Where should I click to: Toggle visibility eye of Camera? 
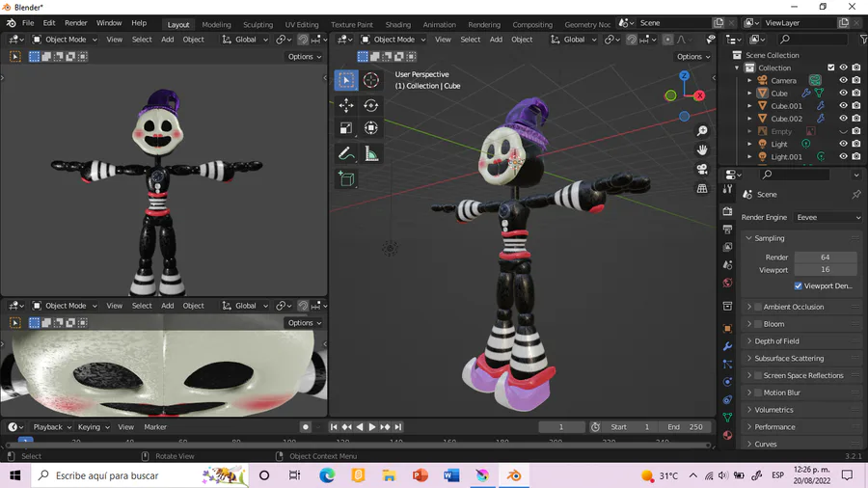pyautogui.click(x=843, y=80)
